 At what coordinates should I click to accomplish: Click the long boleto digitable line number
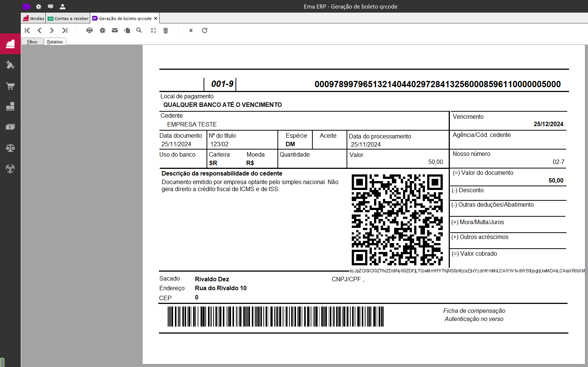438,84
